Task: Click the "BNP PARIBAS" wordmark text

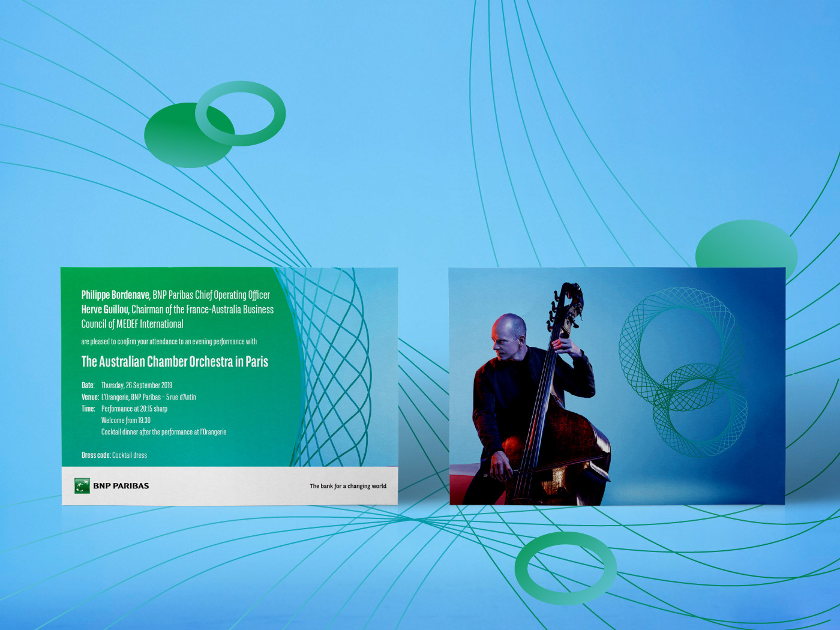Action: pos(121,486)
